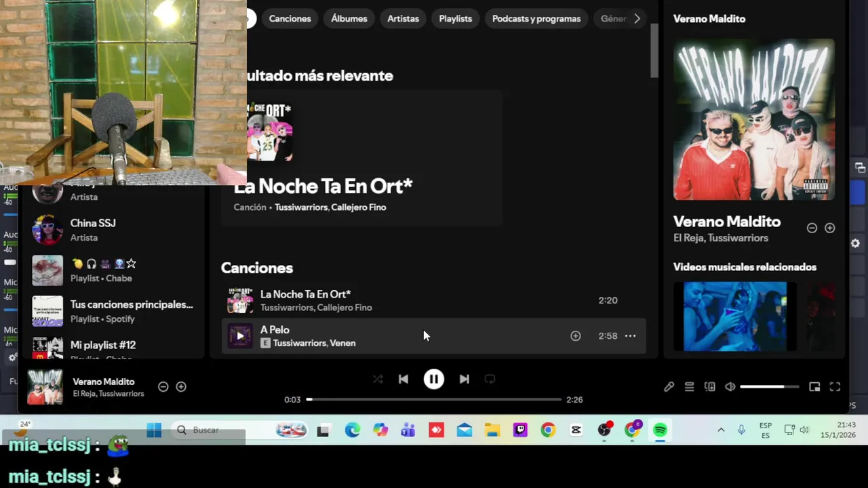Image resolution: width=868 pixels, height=488 pixels.
Task: Toggle repeat mode
Action: [x=490, y=379]
